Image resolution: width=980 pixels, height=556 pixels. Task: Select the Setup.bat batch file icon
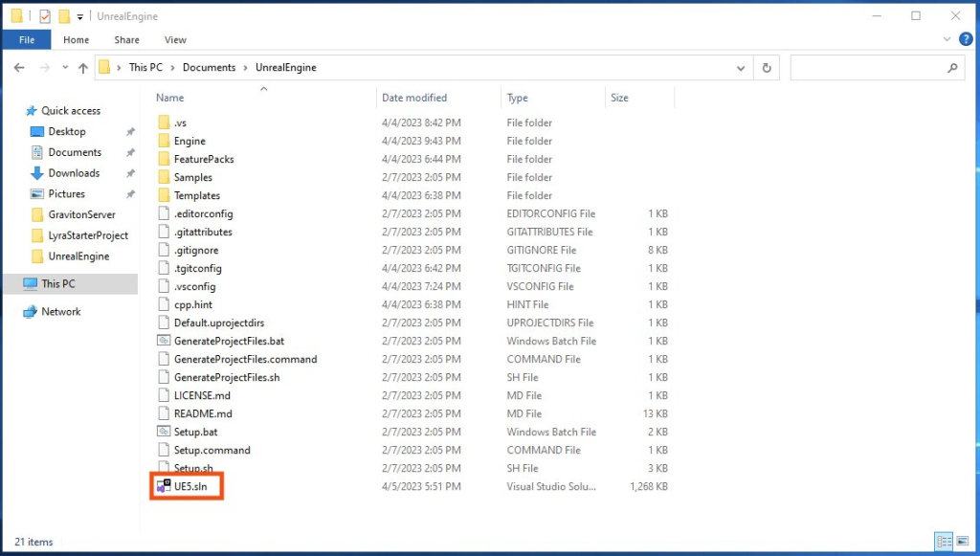point(164,432)
